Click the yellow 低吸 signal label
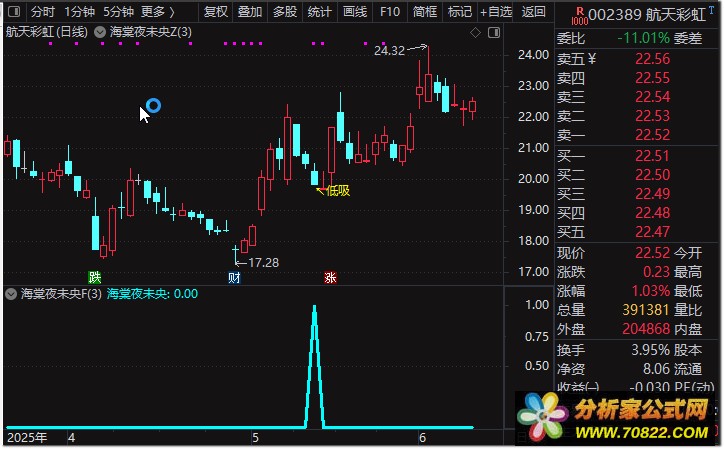This screenshot has height=449, width=725. coord(338,191)
